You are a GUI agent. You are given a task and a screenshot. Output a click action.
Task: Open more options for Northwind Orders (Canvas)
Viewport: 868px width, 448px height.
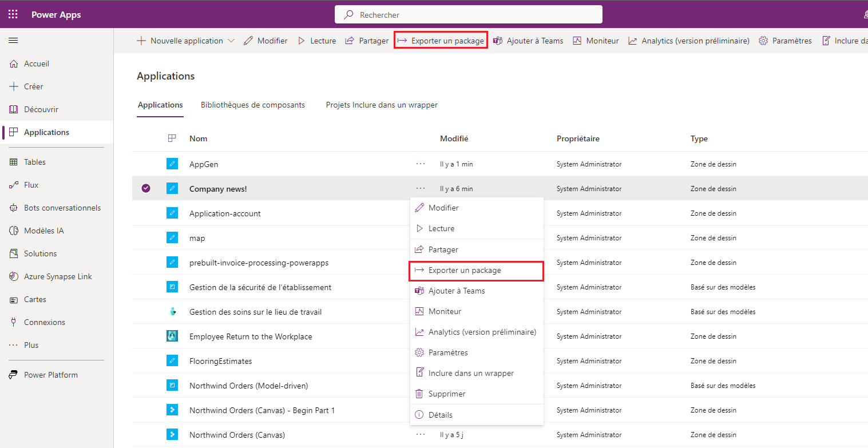click(x=421, y=434)
